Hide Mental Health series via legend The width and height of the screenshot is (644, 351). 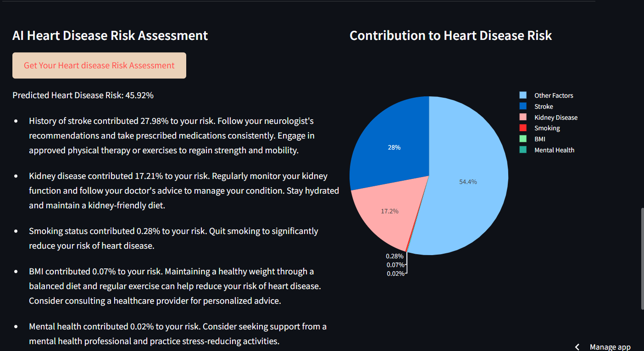(x=547, y=150)
